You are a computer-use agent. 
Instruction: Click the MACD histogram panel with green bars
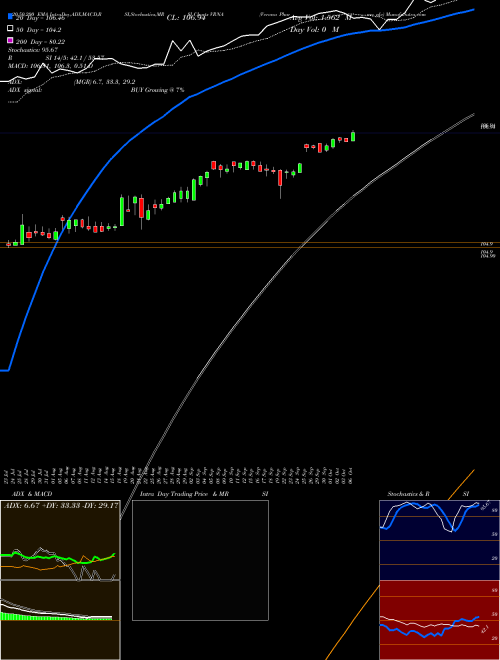pos(60,620)
